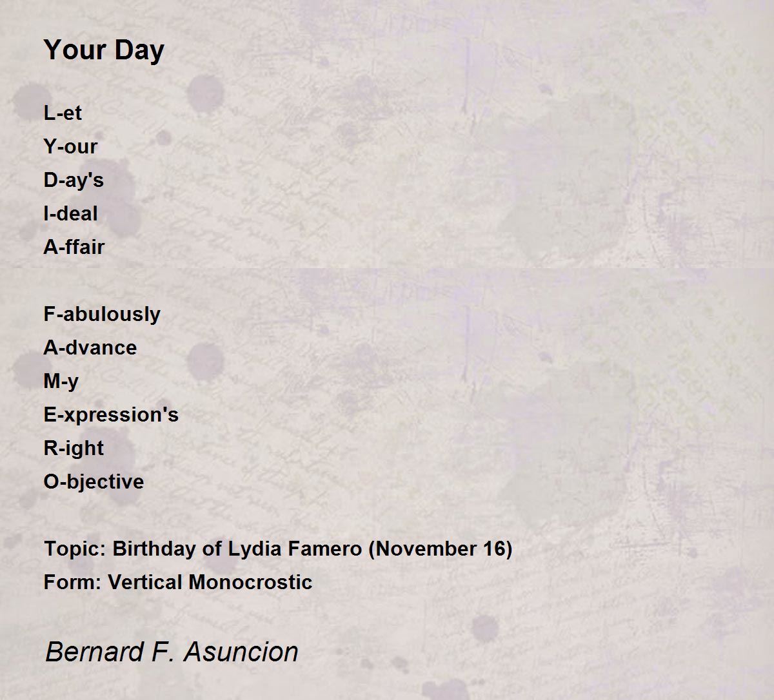This screenshot has width=774, height=700.
Task: Click the line R-ight
Action: (74, 448)
